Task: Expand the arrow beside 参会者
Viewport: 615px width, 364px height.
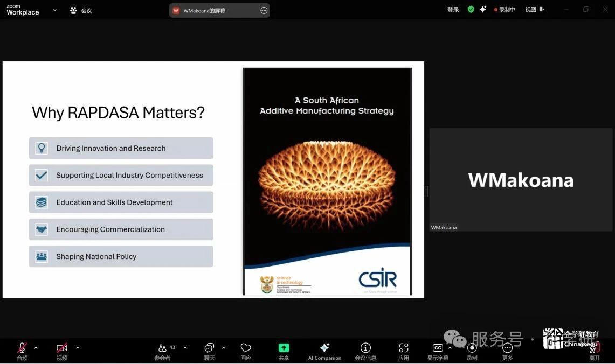Action: point(185,347)
